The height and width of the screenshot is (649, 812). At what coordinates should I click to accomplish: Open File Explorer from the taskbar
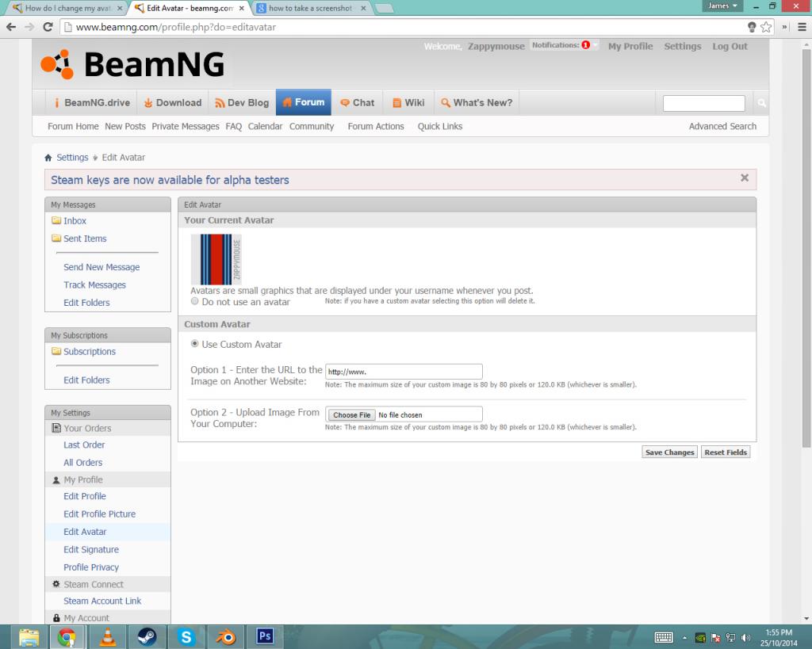[x=29, y=636]
